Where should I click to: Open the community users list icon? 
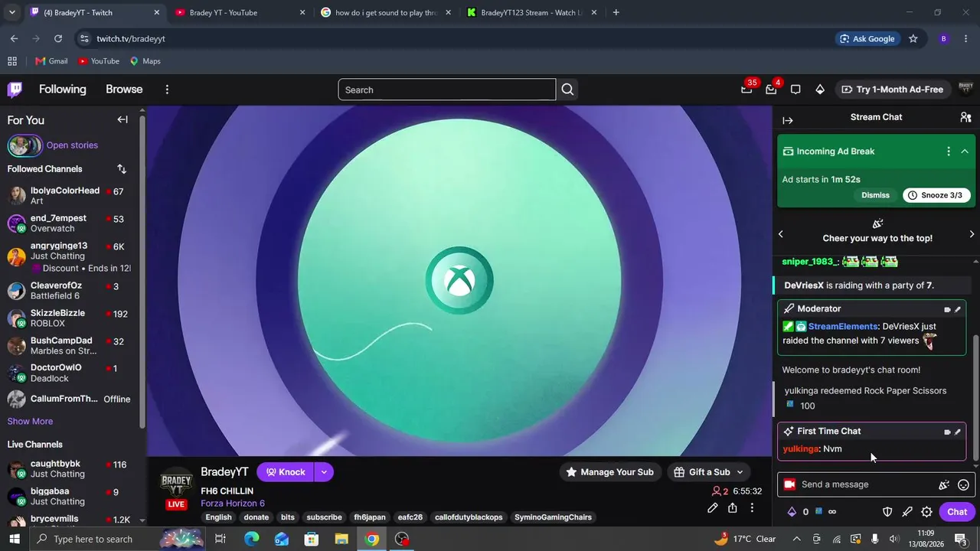click(x=965, y=117)
